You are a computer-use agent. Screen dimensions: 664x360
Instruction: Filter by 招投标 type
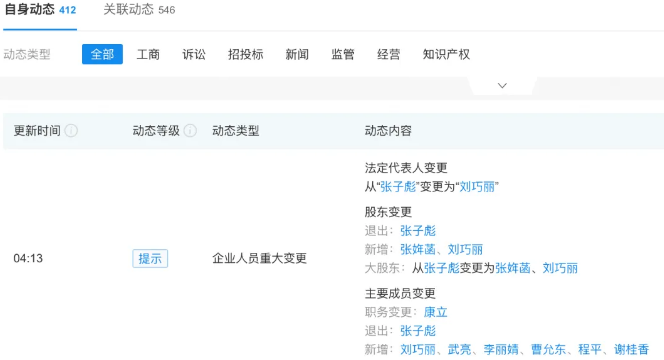click(246, 54)
